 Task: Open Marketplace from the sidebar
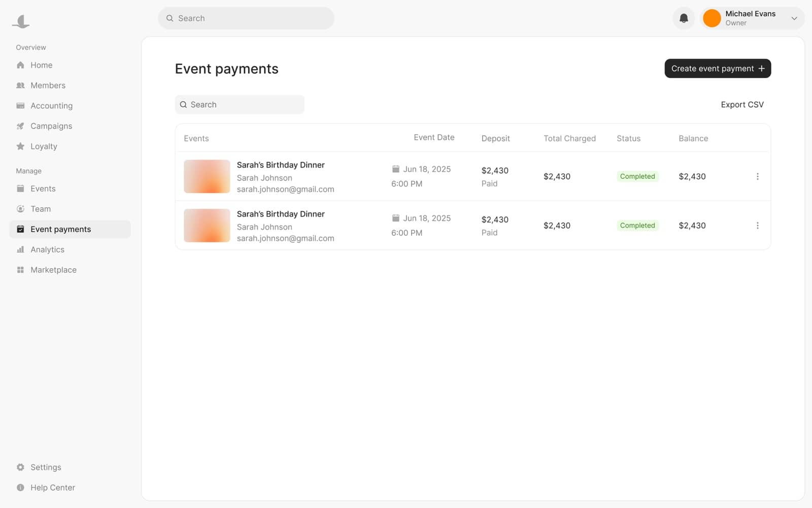pos(70,270)
